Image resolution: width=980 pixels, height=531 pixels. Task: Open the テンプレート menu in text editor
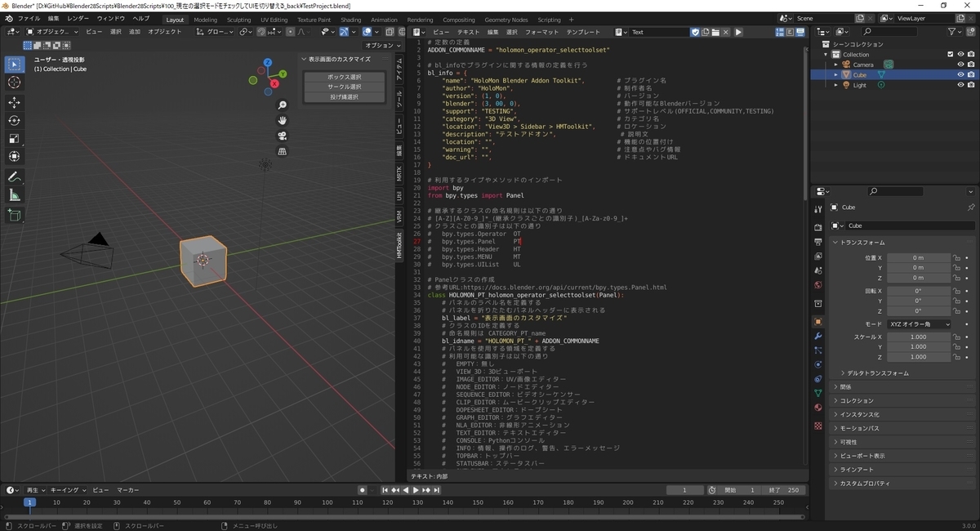point(583,32)
